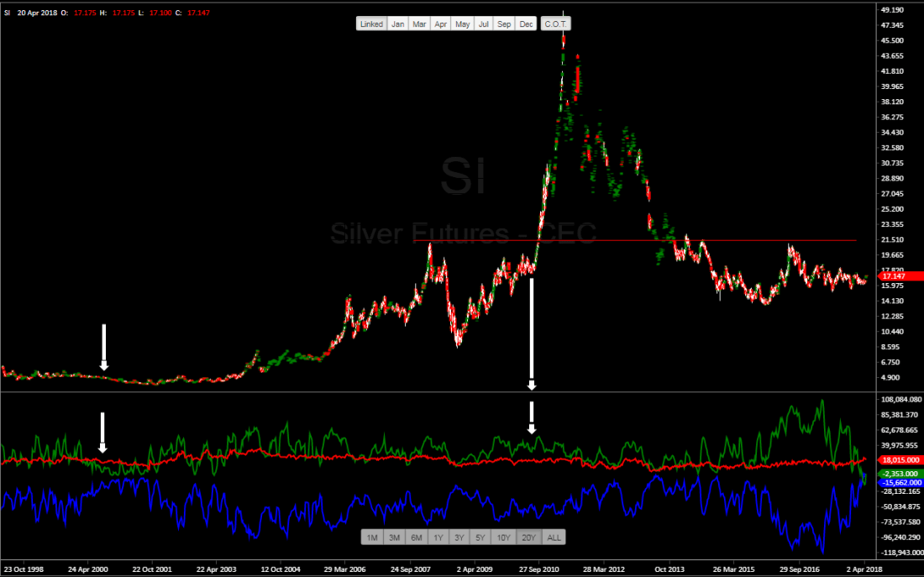Image resolution: width=924 pixels, height=577 pixels.
Task: Show the 5Y time range
Action: pyautogui.click(x=480, y=538)
